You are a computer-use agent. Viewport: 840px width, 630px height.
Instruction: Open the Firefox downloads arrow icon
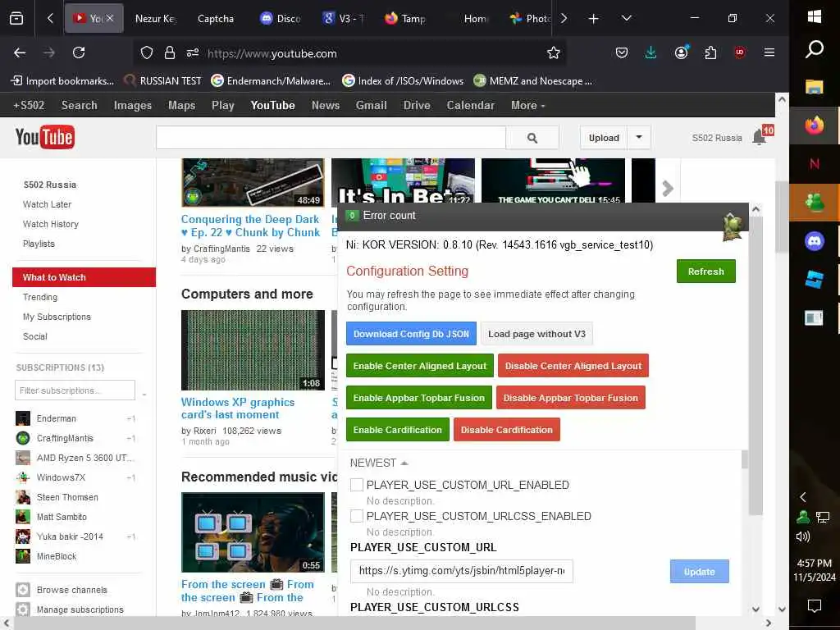[x=651, y=52]
